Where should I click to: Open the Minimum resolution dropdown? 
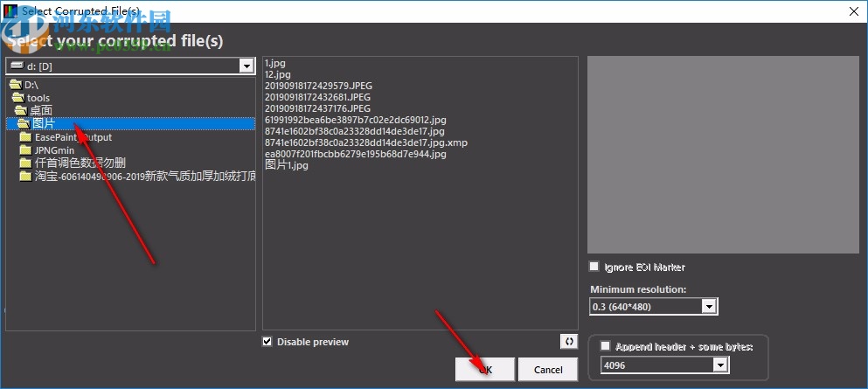709,306
